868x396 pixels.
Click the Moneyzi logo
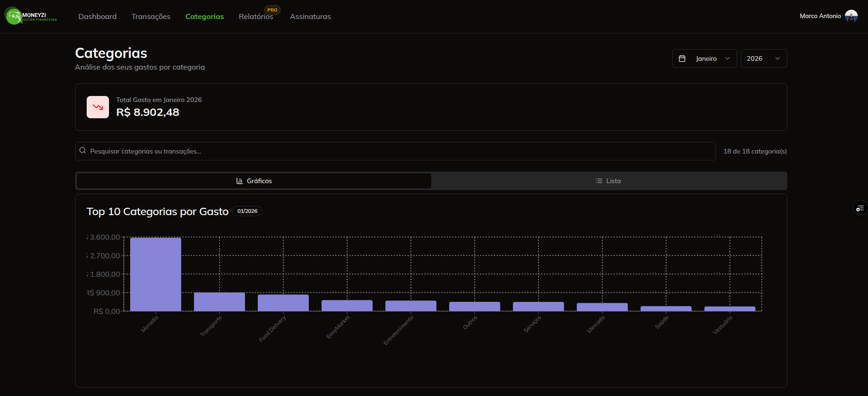pos(31,16)
